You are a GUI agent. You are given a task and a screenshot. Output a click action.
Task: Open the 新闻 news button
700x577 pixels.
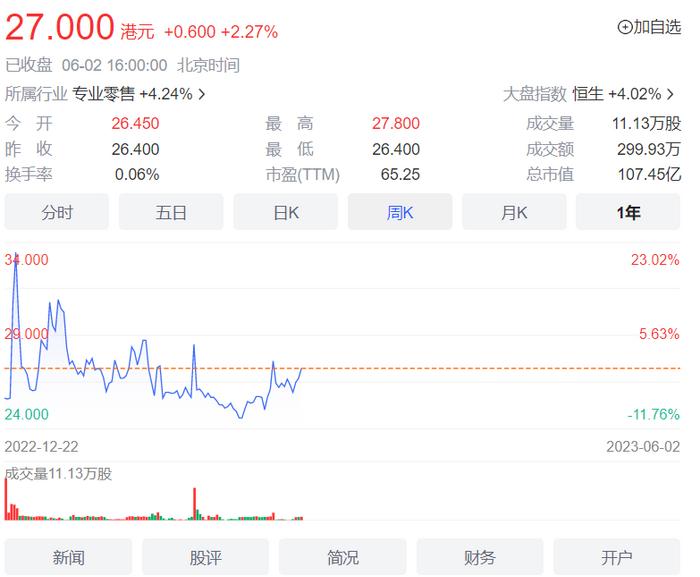point(68,557)
